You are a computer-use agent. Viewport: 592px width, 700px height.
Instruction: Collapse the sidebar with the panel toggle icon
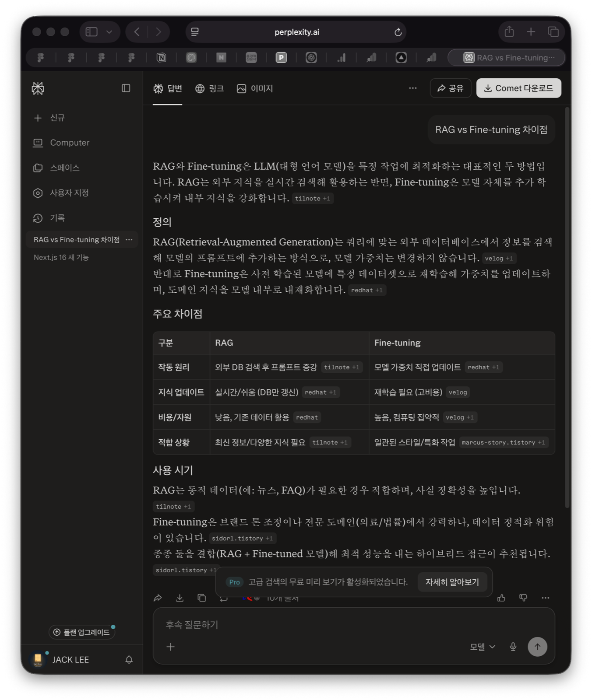pyautogui.click(x=126, y=88)
